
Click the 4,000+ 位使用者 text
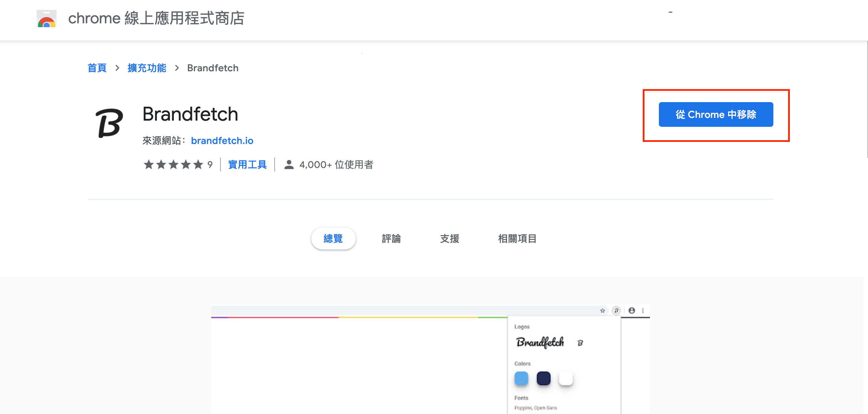336,165
